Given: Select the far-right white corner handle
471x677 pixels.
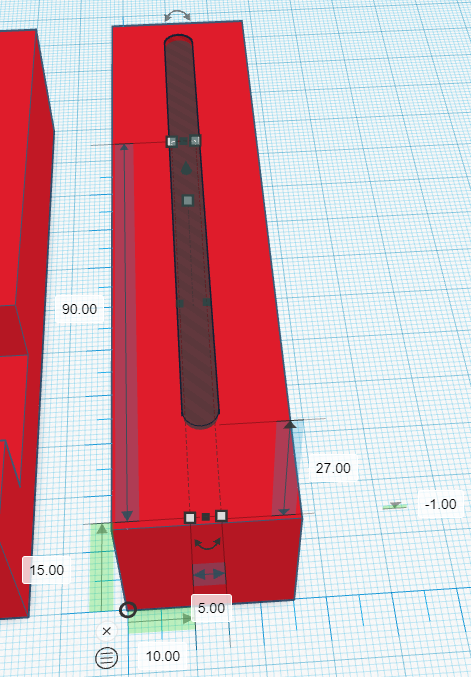Looking at the screenshot, I should pyautogui.click(x=195, y=140).
